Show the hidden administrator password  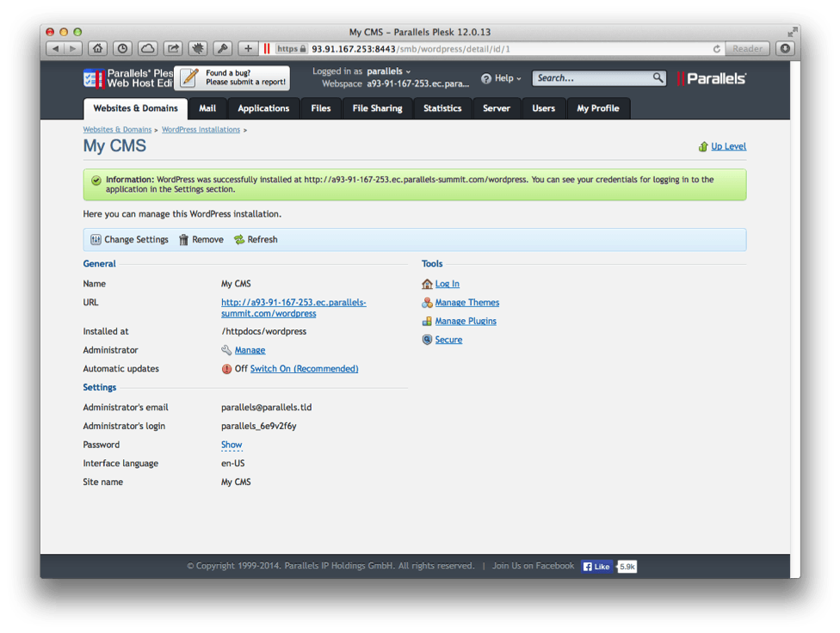[232, 445]
